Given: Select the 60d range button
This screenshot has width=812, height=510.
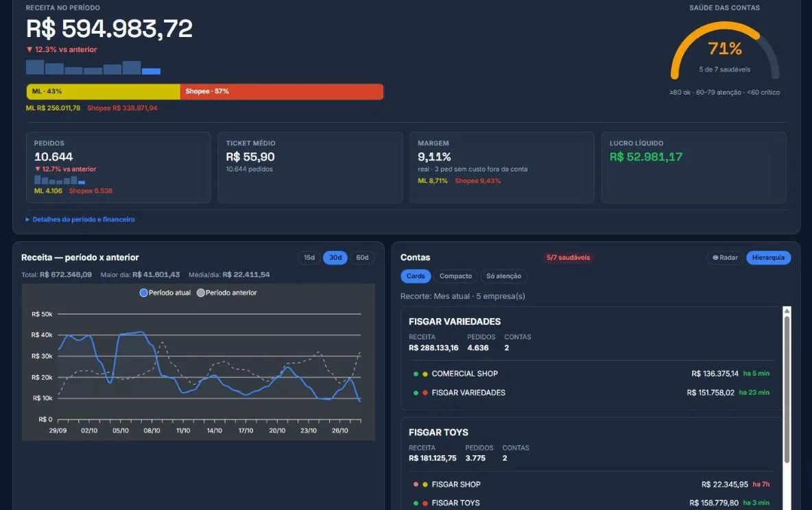Looking at the screenshot, I should 363,257.
